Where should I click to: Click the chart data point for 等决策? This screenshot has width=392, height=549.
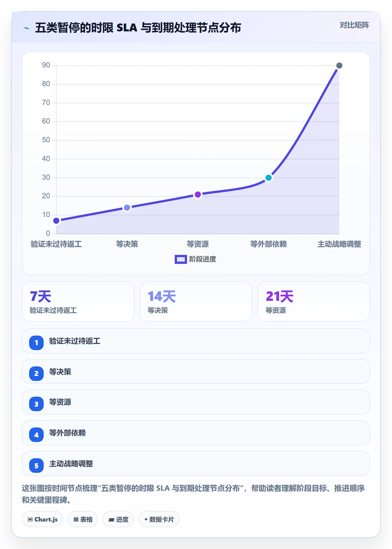[127, 208]
